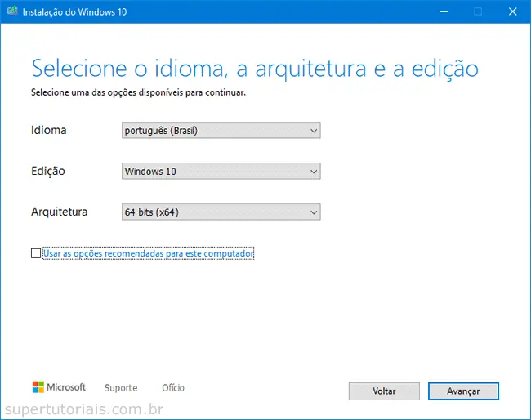
Task: Open the Edição dropdown showing Windows 10
Action: click(221, 172)
